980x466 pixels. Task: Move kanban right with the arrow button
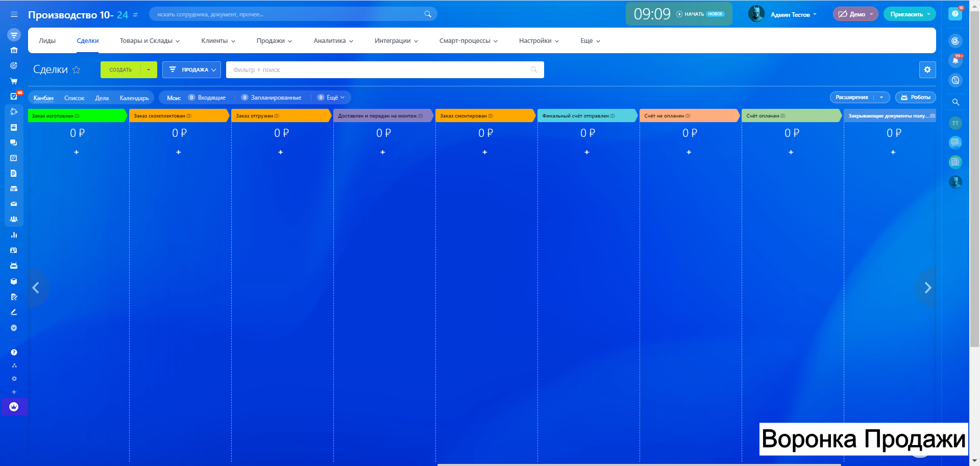click(x=927, y=288)
